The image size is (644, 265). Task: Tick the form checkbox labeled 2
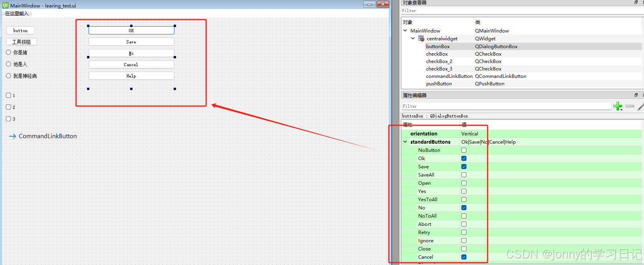click(8, 107)
